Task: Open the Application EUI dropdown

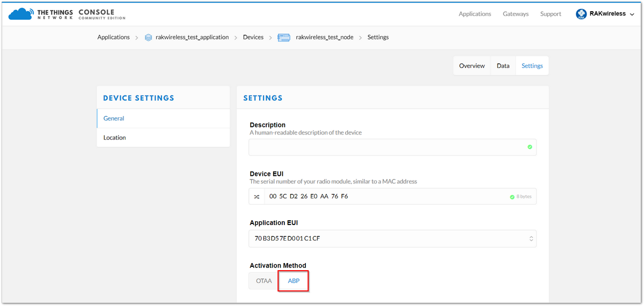Action: pyautogui.click(x=392, y=238)
